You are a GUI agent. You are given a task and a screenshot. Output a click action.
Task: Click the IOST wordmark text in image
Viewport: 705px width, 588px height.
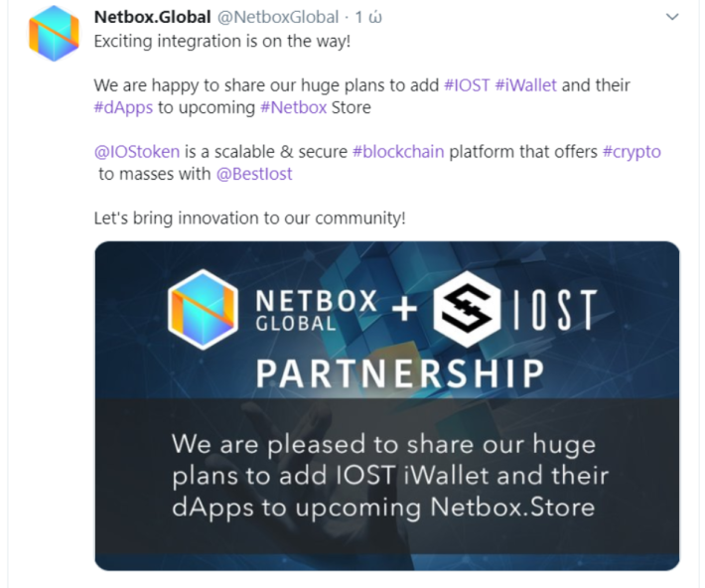pos(555,310)
